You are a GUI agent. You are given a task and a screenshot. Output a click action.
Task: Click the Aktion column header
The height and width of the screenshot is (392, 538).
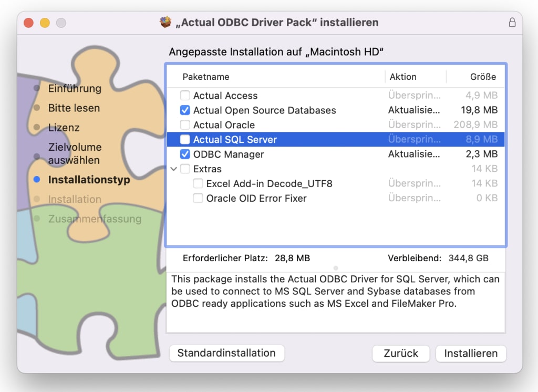click(403, 77)
